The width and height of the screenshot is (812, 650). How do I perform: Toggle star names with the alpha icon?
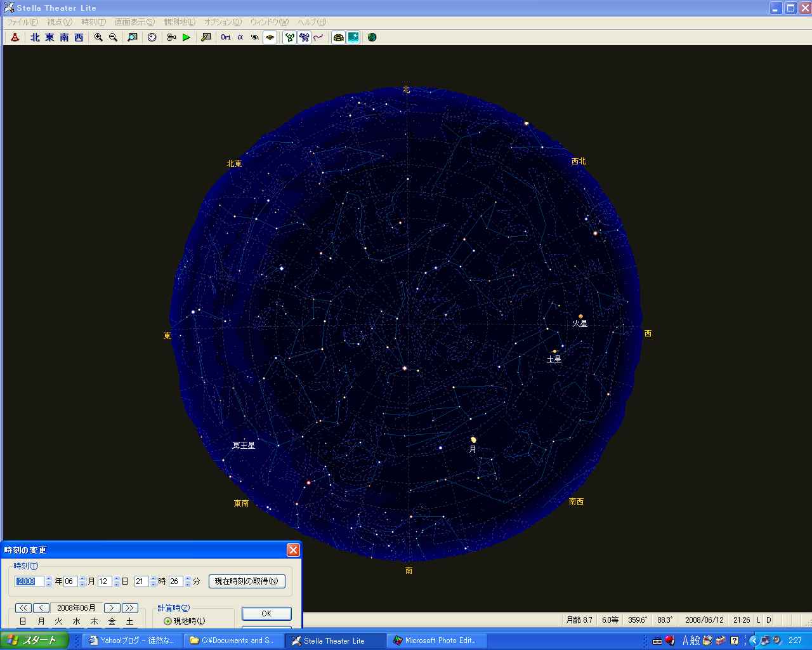pyautogui.click(x=240, y=37)
